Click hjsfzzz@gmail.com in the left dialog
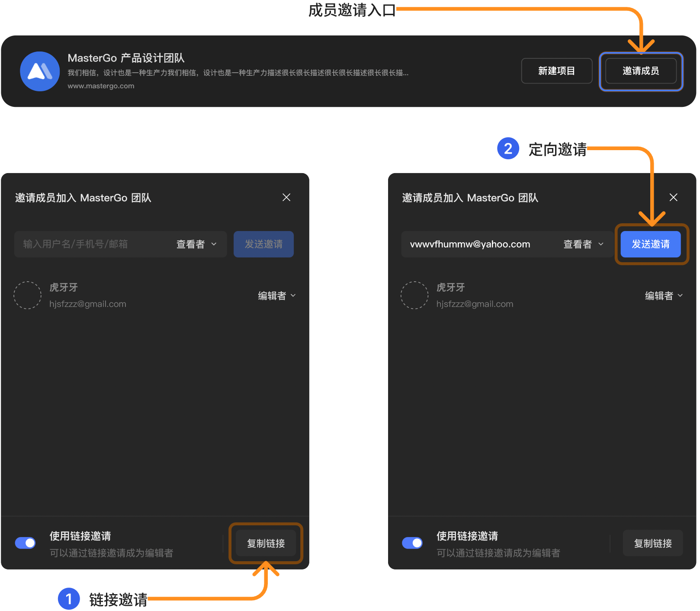Screen dimensions: 700x611 click(88, 304)
